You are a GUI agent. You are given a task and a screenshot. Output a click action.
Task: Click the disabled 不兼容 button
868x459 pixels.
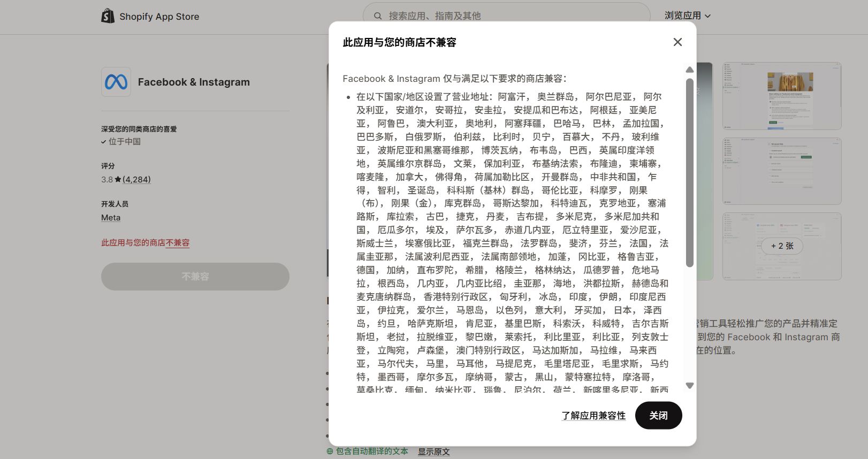(x=195, y=277)
